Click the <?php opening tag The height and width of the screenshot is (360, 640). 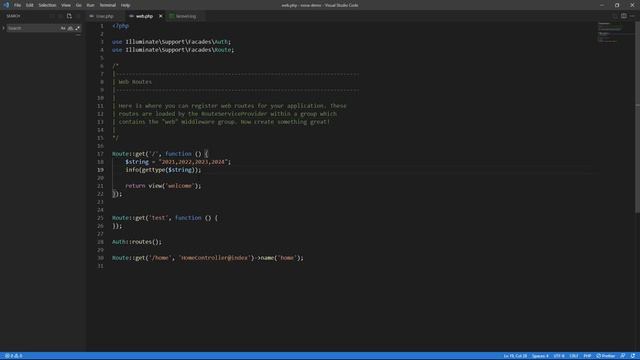121,26
